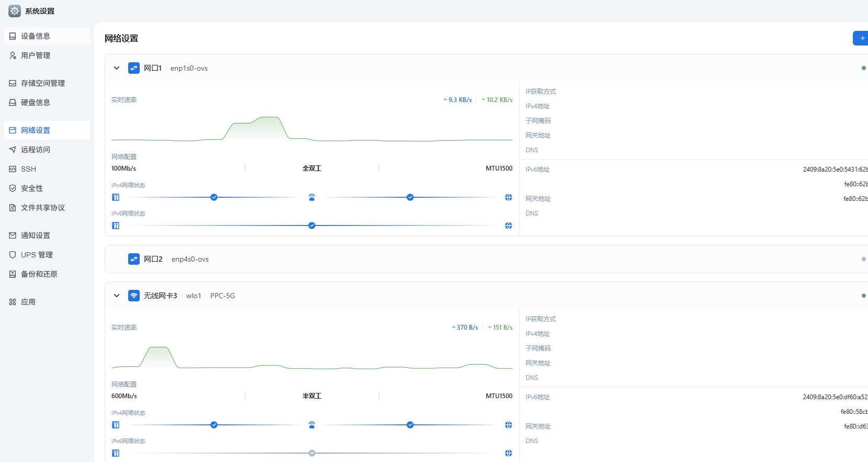This screenshot has height=462, width=868.
Task: Open 设备信息 in sidebar
Action: point(47,36)
